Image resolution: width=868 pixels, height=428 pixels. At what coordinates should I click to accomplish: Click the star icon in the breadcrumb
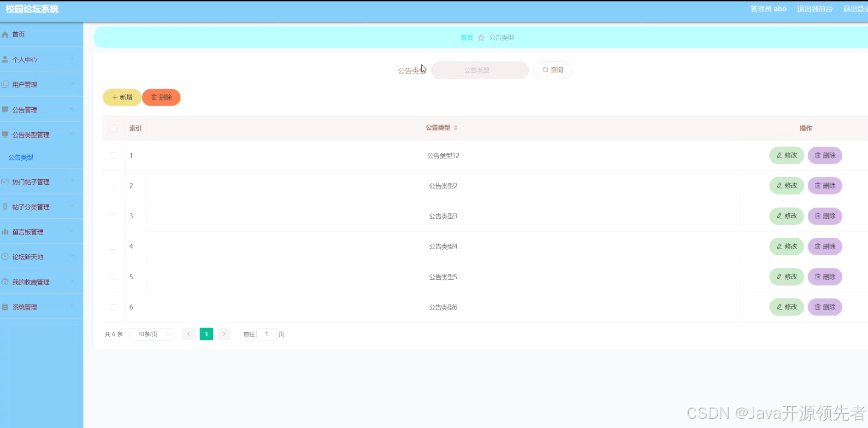point(481,38)
